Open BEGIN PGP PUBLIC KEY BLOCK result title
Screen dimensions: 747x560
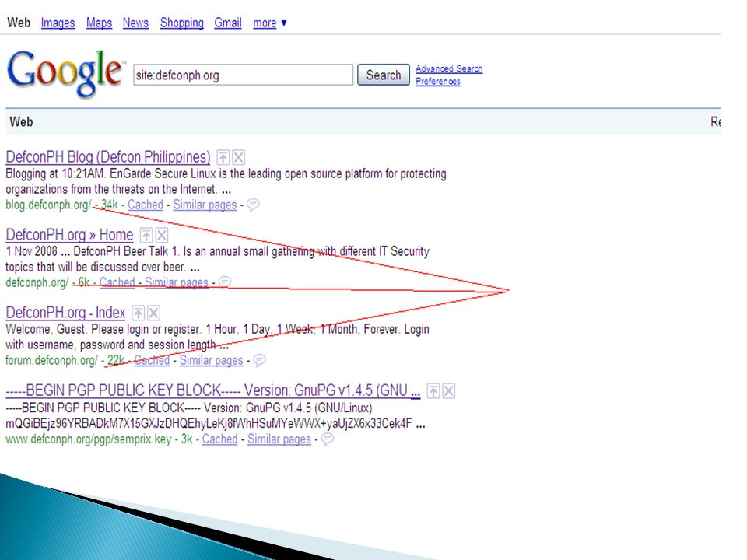[213, 390]
